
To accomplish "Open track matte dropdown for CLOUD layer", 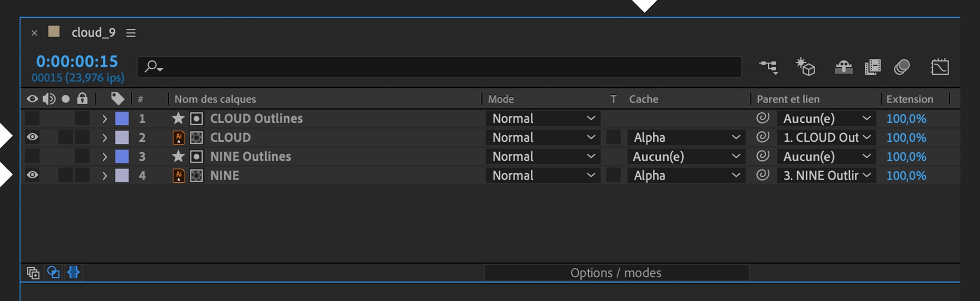I will pyautogui.click(x=686, y=137).
